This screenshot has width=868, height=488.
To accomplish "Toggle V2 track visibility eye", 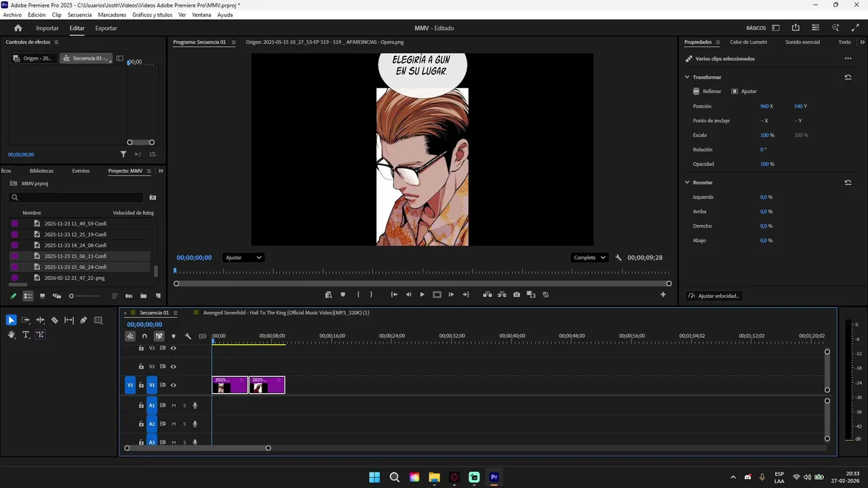I will click(174, 367).
